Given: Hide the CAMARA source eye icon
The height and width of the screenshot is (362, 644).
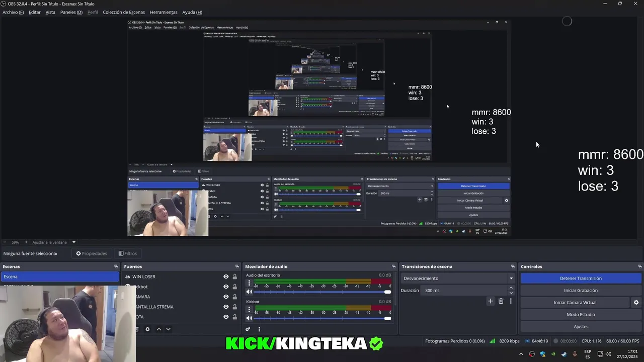Looking at the screenshot, I should [x=226, y=297].
